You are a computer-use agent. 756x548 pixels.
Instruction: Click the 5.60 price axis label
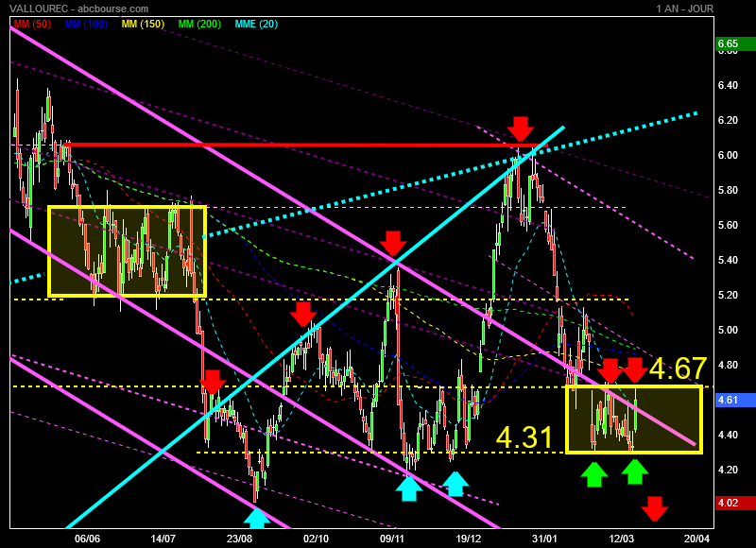(x=728, y=225)
